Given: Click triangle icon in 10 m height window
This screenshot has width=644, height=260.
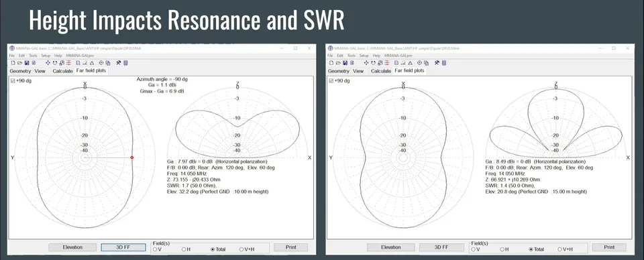Looking at the screenshot, I should (92, 63).
